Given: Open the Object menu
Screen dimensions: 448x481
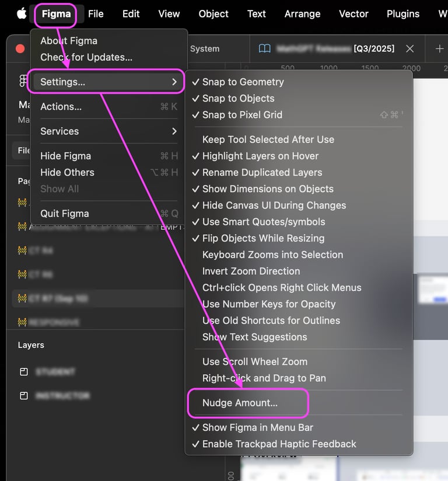Looking at the screenshot, I should click(213, 14).
